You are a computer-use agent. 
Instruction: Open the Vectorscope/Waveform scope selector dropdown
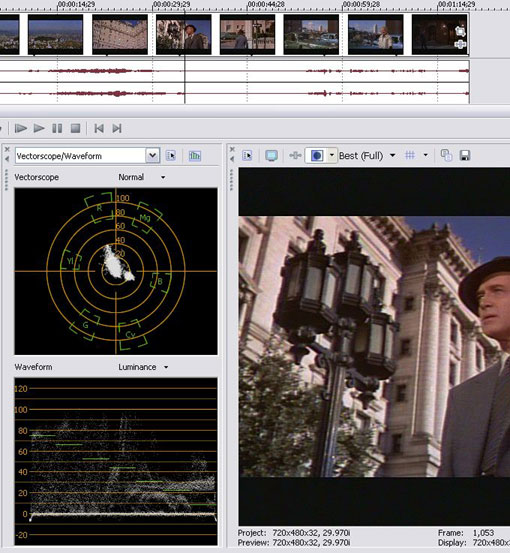click(x=152, y=156)
